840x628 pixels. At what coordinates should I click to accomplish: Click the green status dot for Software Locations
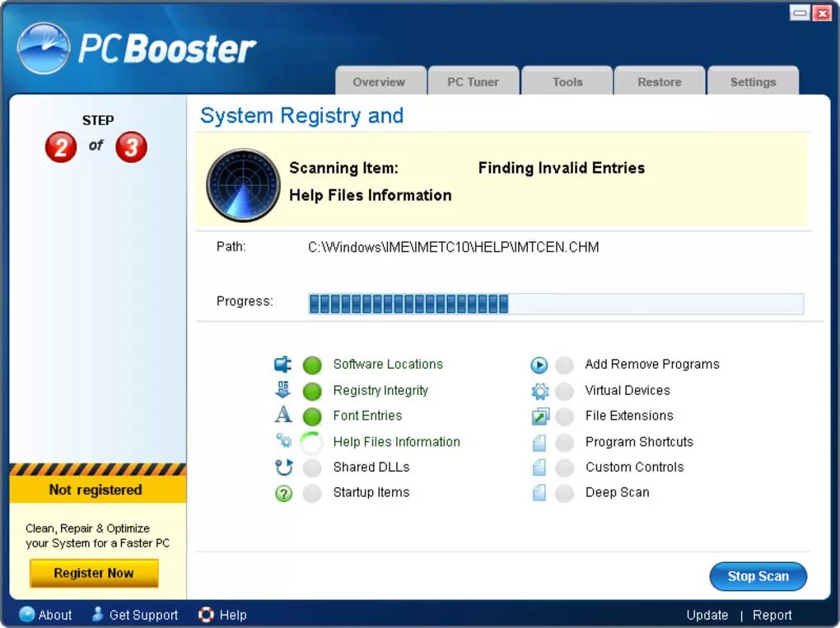coord(312,365)
